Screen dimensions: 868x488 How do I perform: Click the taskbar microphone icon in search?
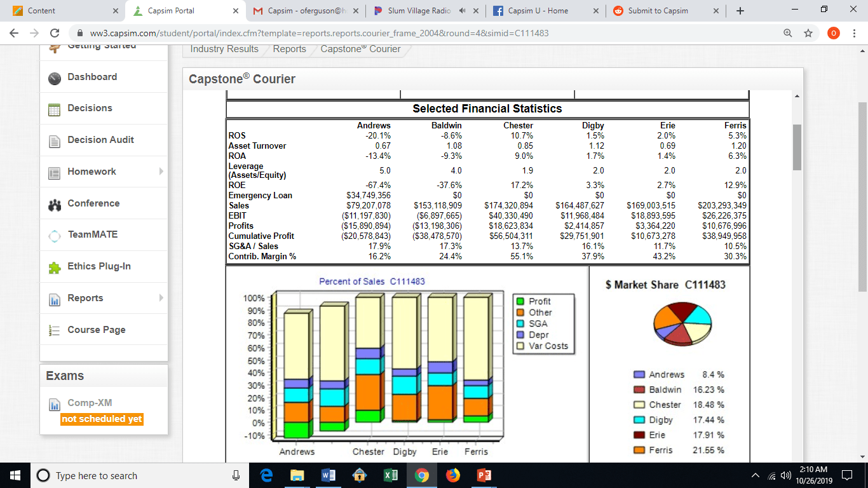pyautogui.click(x=236, y=475)
